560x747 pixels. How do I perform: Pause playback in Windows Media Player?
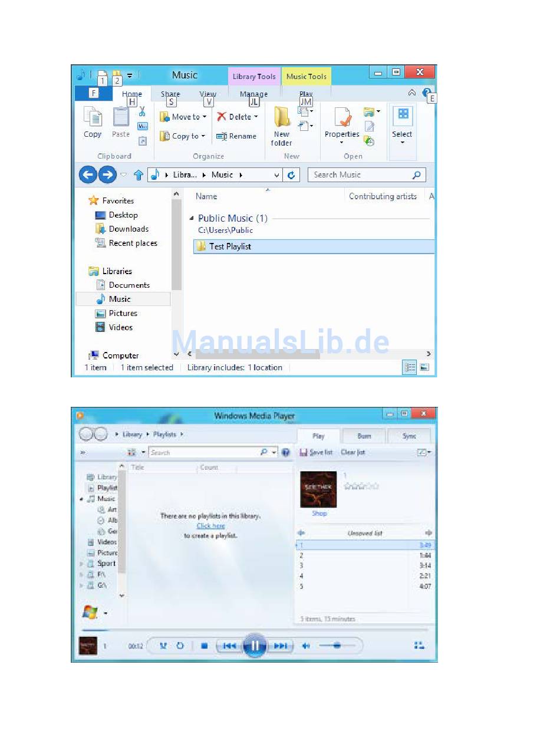coord(255,646)
